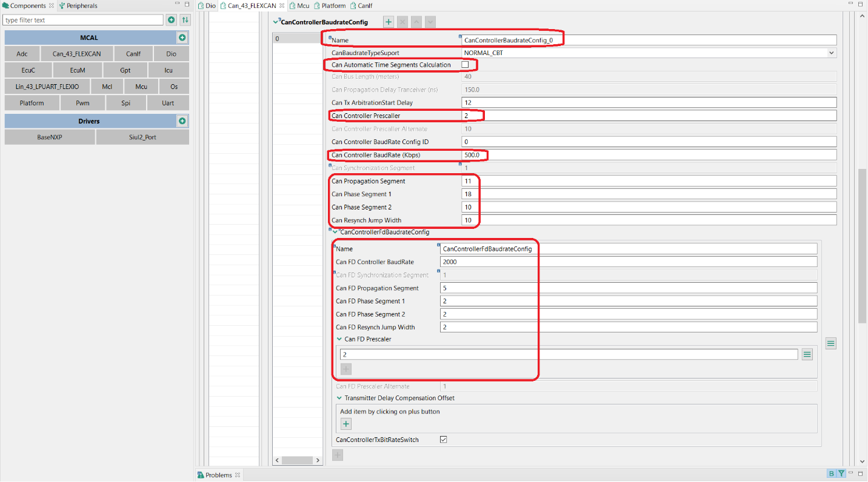Click inside the type filter text field
Viewport: 868px width, 482px height.
(83, 19)
